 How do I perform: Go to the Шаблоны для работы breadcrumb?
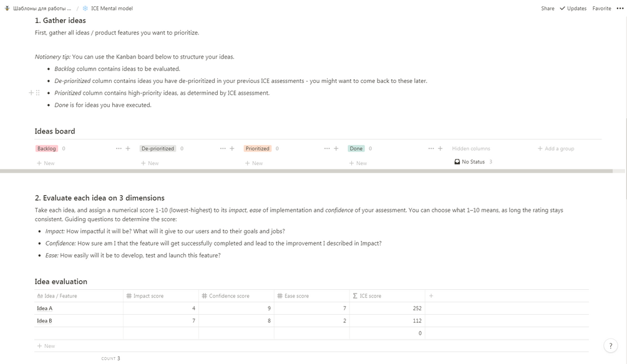[x=42, y=9]
